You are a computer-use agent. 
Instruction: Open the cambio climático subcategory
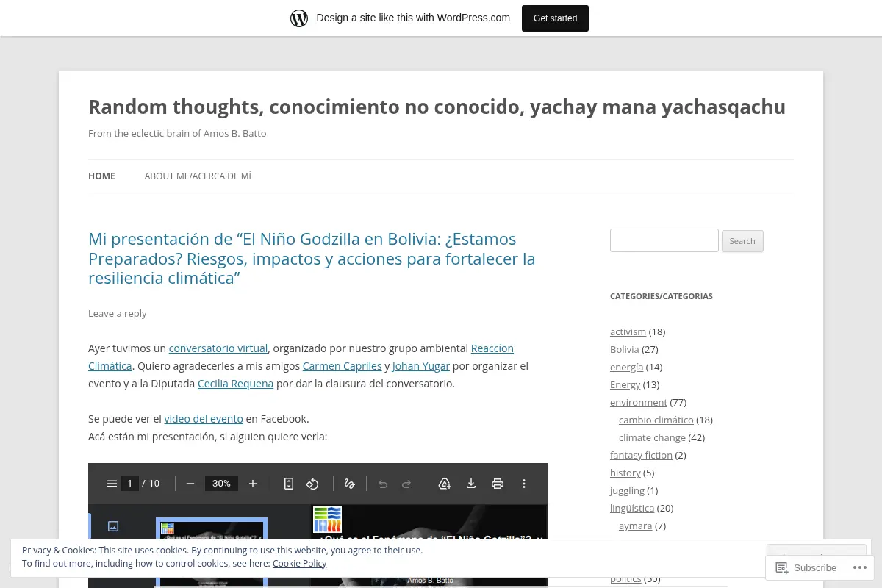656,420
